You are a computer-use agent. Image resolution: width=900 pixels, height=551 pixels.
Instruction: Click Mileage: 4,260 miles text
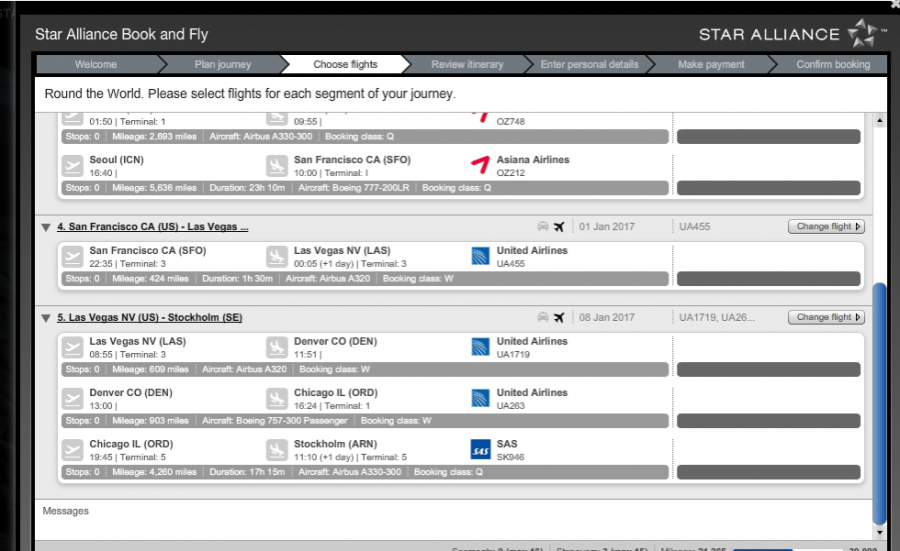tap(154, 472)
